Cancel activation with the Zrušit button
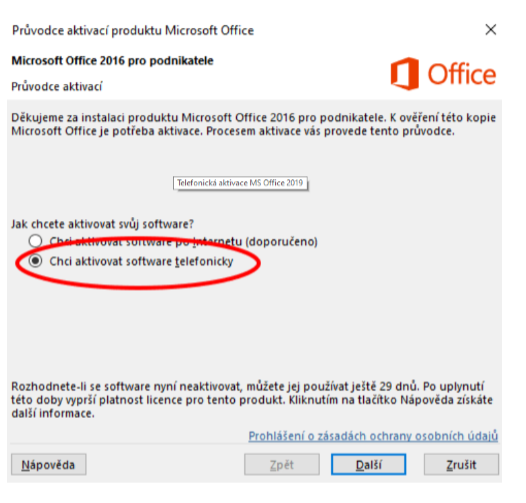This screenshot has height=503, width=526. (x=461, y=465)
